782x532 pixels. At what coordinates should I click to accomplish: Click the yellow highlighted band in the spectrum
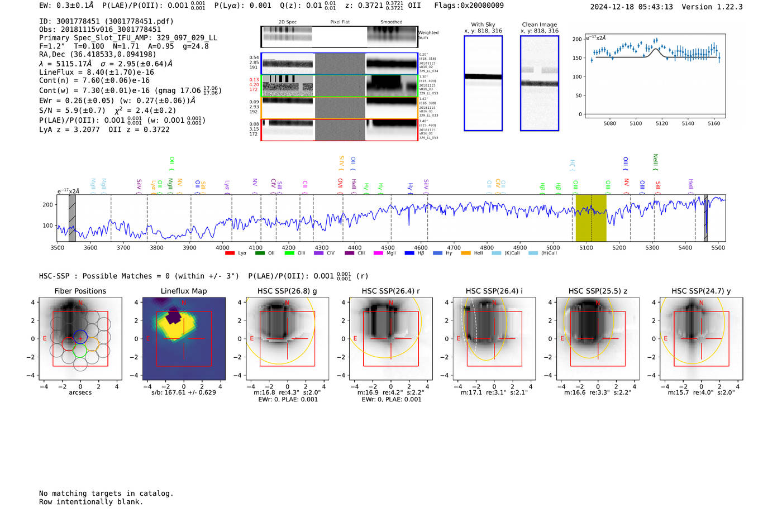pyautogui.click(x=591, y=218)
